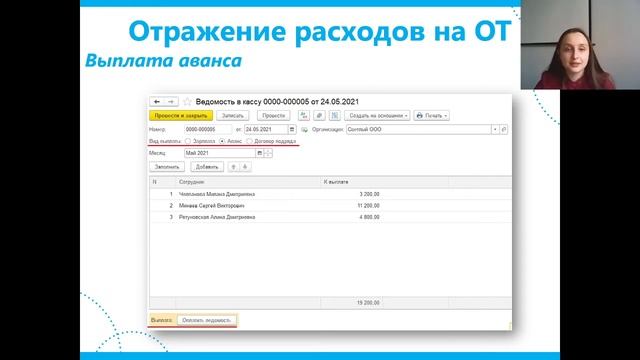640x360 pixels.
Task: Click Оплатить ведомость button
Action: (x=207, y=320)
